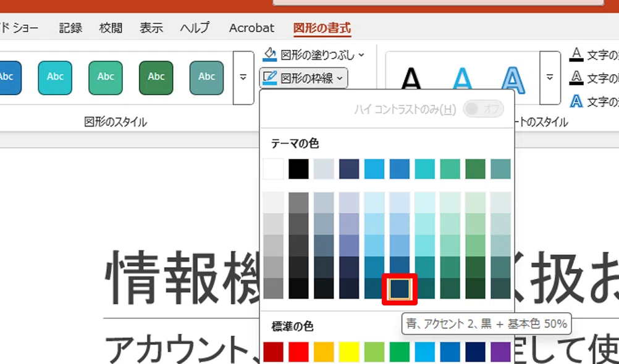Image resolution: width=619 pixels, height=364 pixels.
Task: Pick the dark navy theme color swatch
Action: (349, 169)
